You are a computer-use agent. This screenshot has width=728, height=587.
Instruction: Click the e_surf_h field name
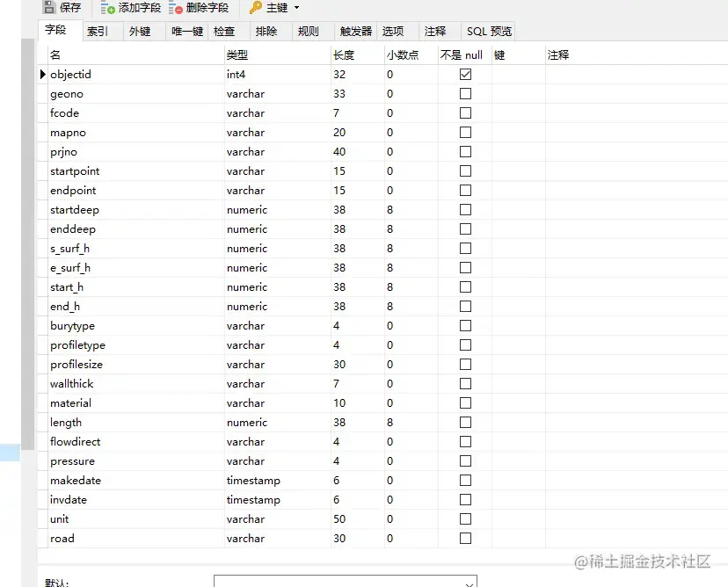(70, 268)
